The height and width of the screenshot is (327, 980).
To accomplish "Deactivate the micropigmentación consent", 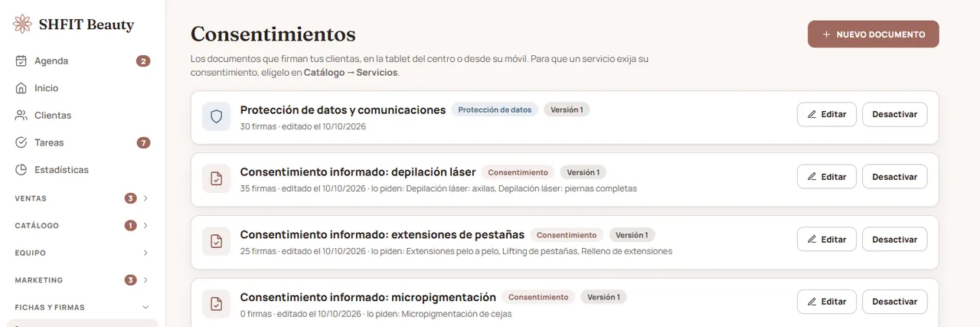I will point(895,302).
